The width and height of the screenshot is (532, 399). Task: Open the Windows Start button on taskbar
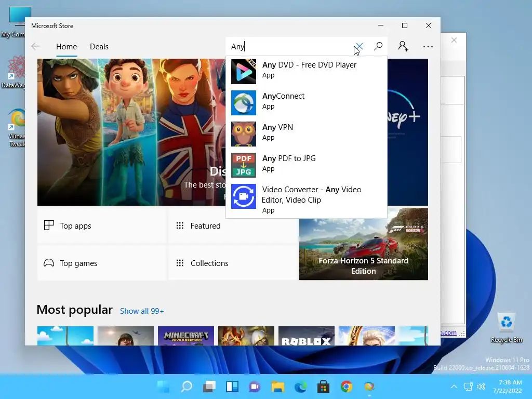163,387
